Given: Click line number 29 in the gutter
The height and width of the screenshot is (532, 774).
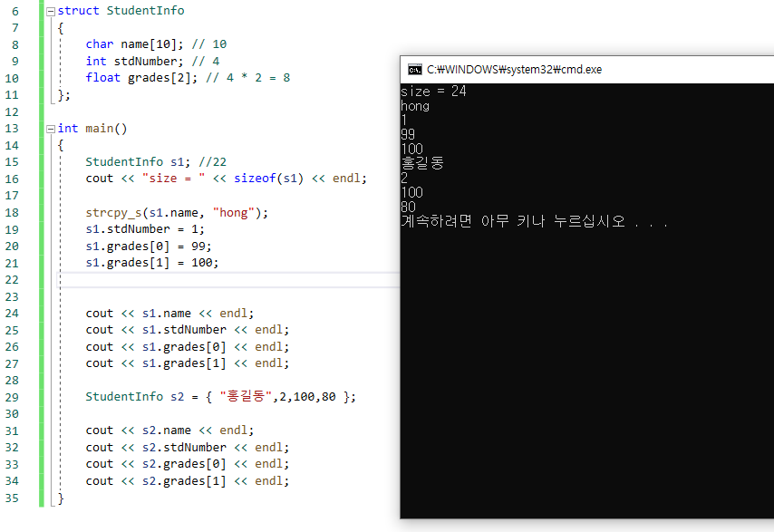Looking at the screenshot, I should pos(12,397).
